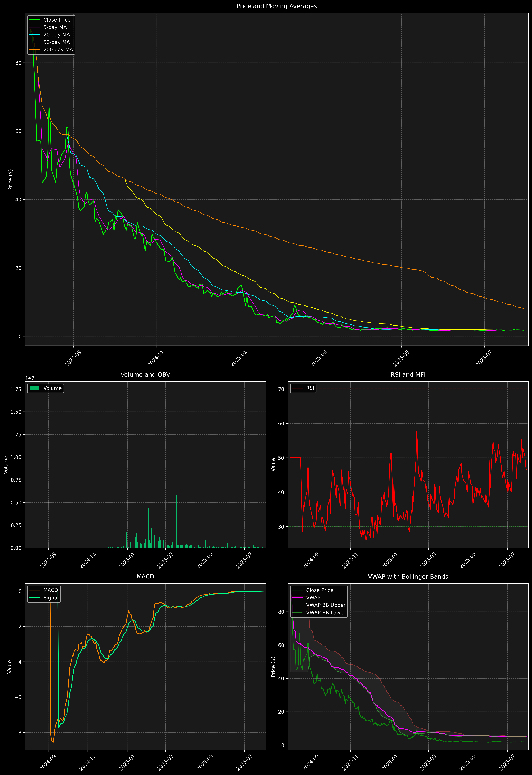Select the '20-day MA' legend entry
Image resolution: width=532 pixels, height=775 pixels.
tap(50, 35)
